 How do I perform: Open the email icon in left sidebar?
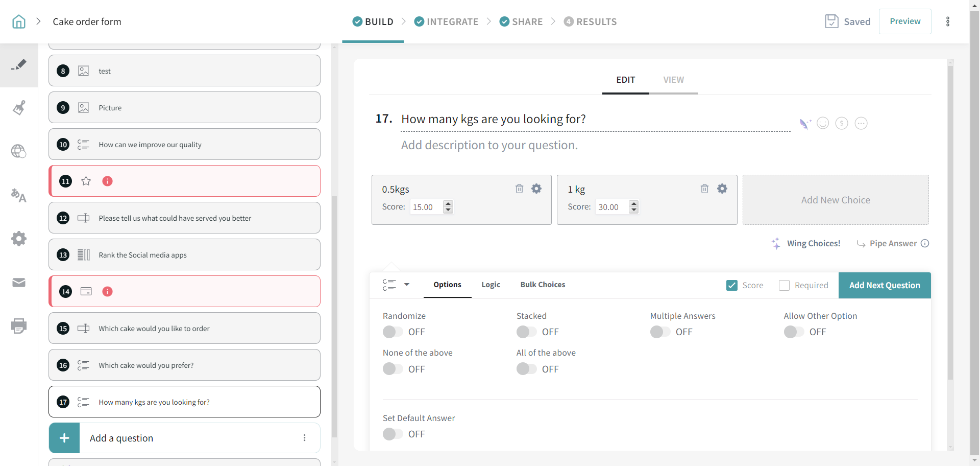19,283
